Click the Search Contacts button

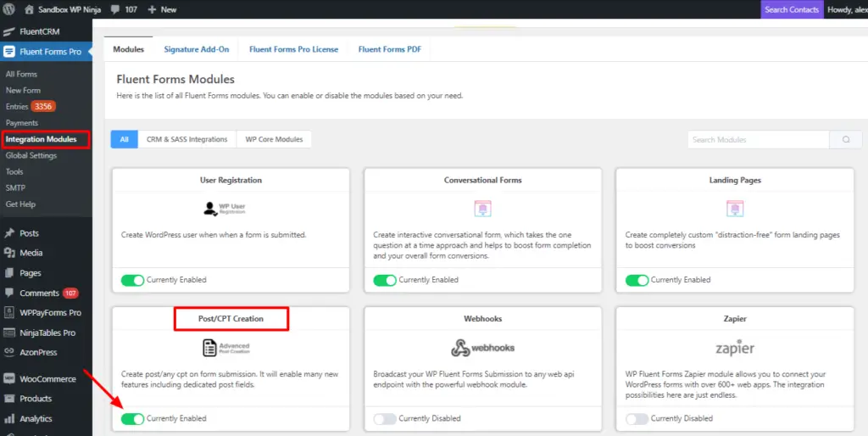point(792,9)
